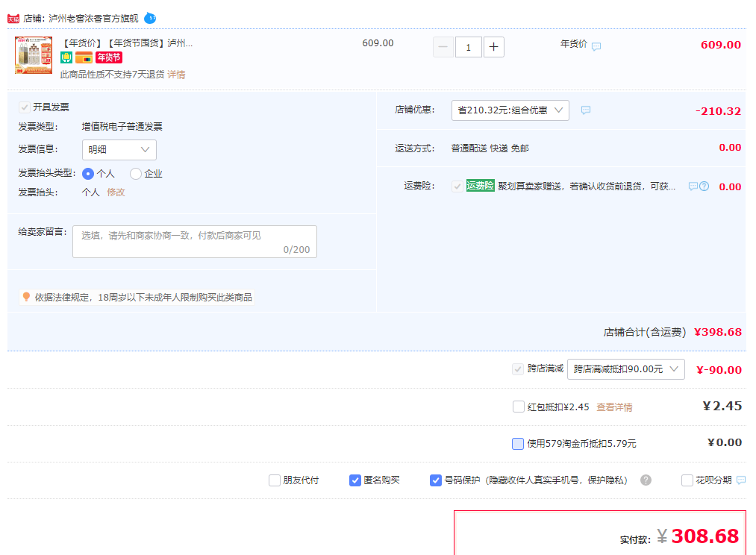Tick the 花呗分期 checkbox
The image size is (756, 555).
pyautogui.click(x=687, y=480)
